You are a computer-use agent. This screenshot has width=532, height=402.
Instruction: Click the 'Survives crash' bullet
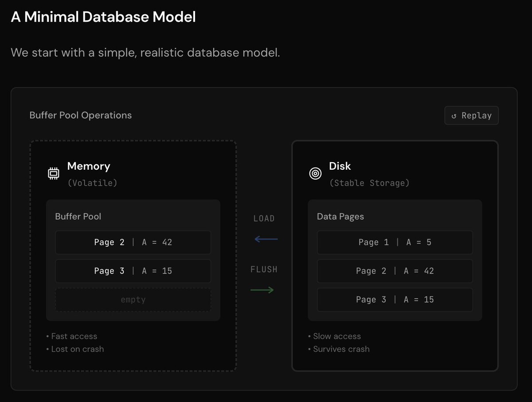click(x=339, y=349)
